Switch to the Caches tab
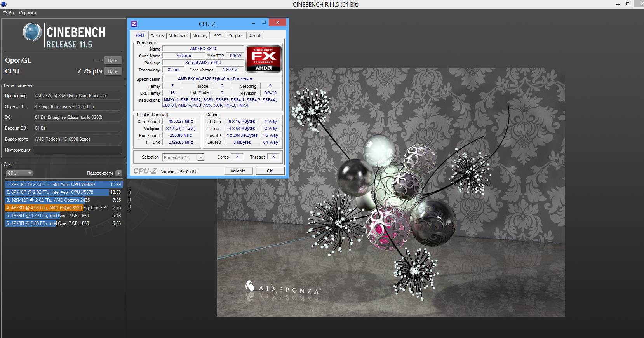This screenshot has width=644, height=338. click(x=157, y=36)
